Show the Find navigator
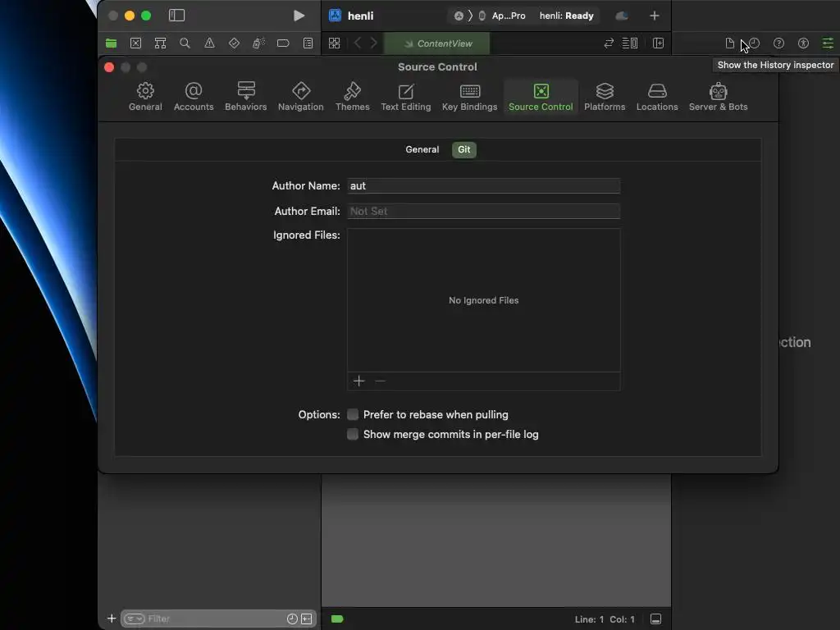 click(185, 43)
